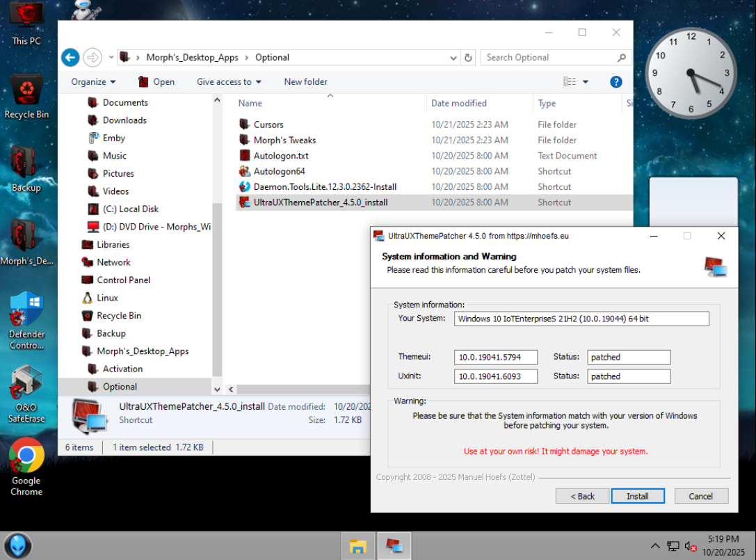Screen dimensions: 756x560
Task: Select the Daemon Tools Lite install shortcut
Action: (325, 187)
